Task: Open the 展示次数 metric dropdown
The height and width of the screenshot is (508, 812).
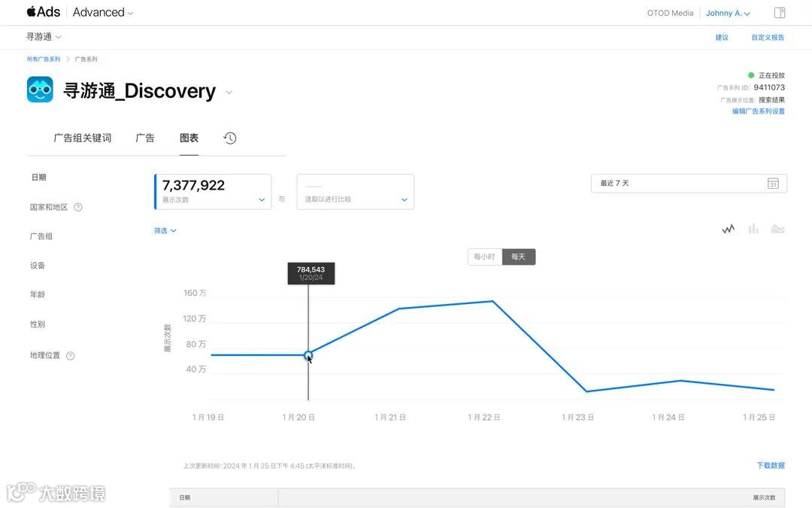Action: point(213,192)
